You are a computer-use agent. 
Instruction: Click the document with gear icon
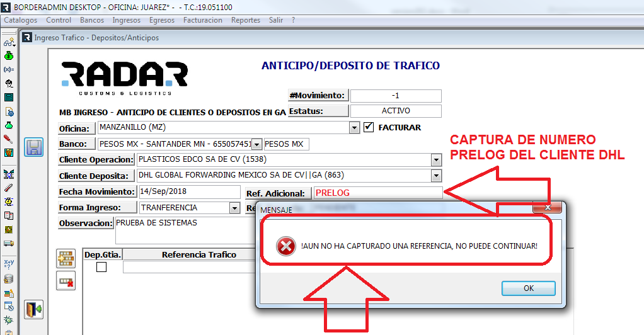coord(9,111)
